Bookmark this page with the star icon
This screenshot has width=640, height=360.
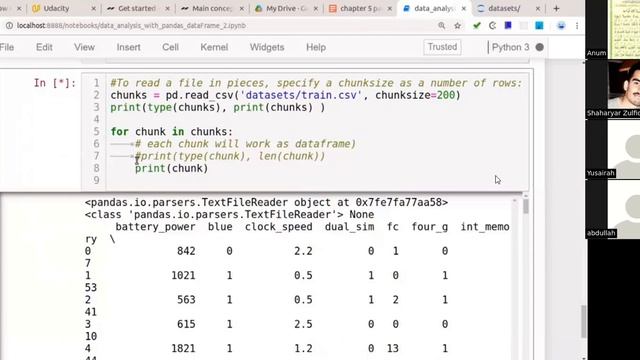[458, 25]
